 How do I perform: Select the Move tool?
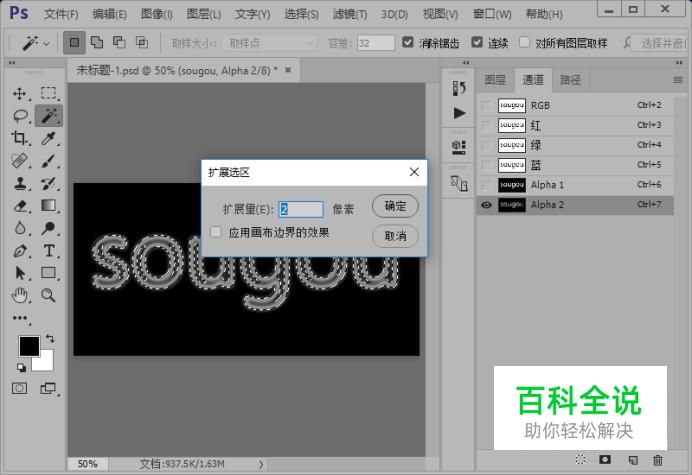point(19,94)
